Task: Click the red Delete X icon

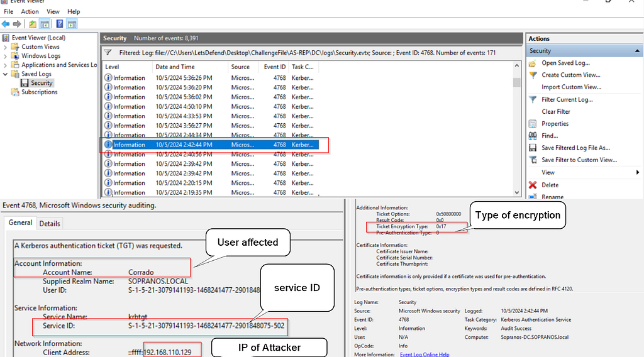Action: (533, 185)
